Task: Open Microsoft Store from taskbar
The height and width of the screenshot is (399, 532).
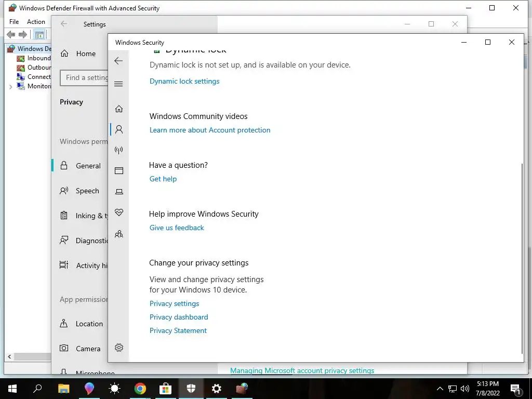Action: (166, 389)
